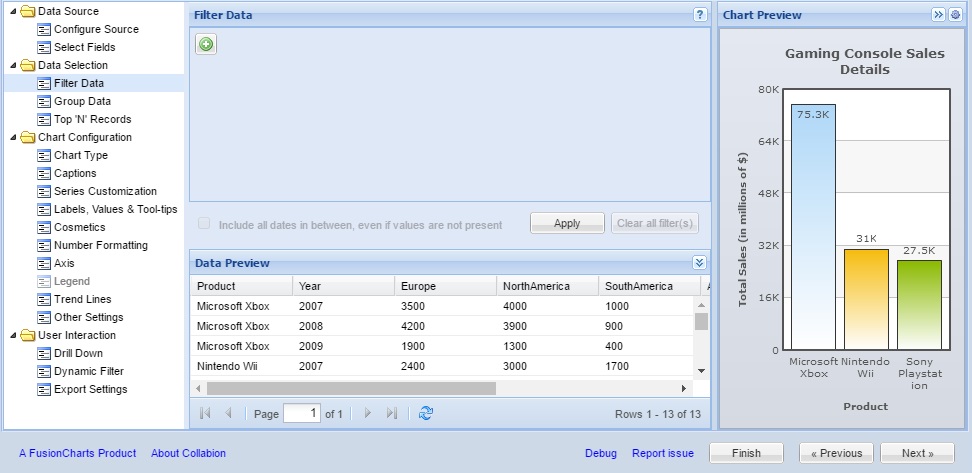The width and height of the screenshot is (972, 473).
Task: Open Filter Data help question icon
Action: (x=700, y=15)
